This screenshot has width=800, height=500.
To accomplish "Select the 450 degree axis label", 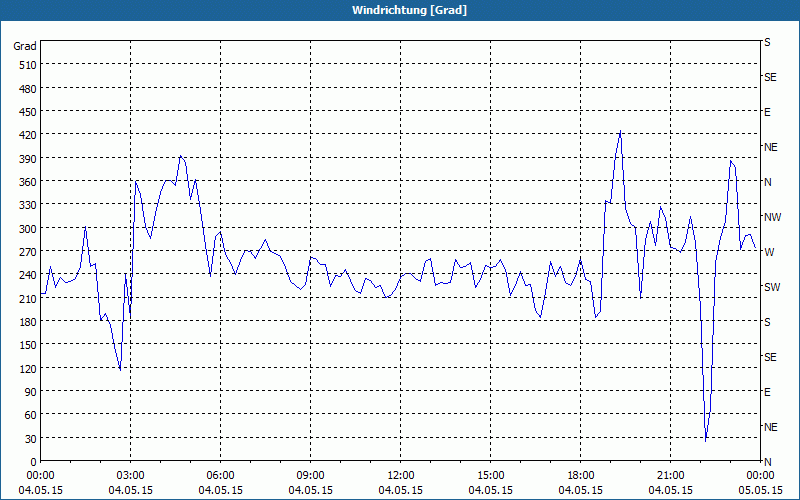I will point(28,112).
